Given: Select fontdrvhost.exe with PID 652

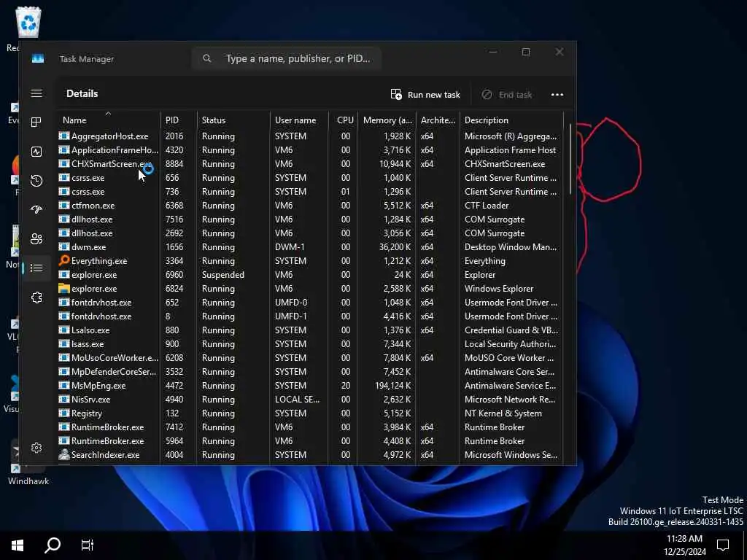Looking at the screenshot, I should [x=309, y=302].
